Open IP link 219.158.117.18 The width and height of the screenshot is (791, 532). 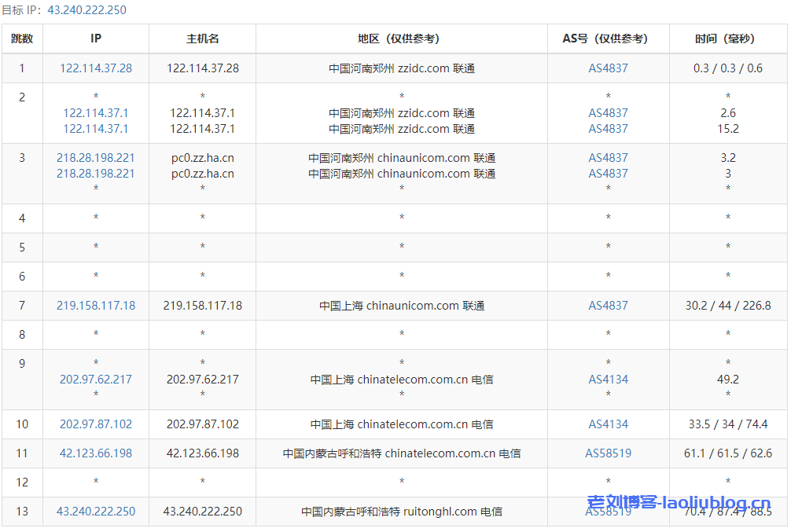point(96,306)
